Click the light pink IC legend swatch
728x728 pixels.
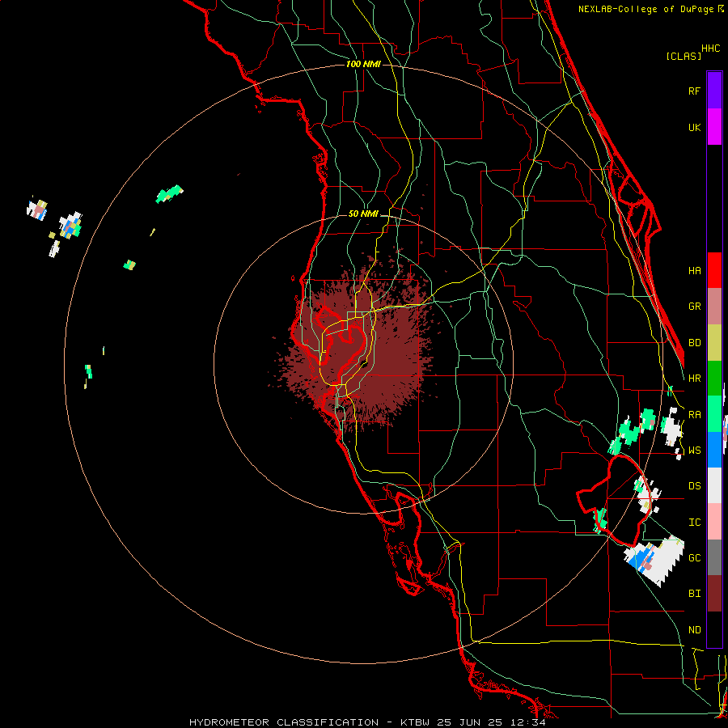pos(714,522)
